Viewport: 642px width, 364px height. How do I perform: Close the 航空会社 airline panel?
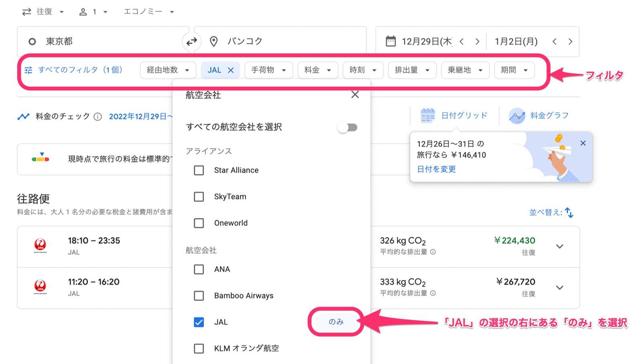[x=355, y=95]
